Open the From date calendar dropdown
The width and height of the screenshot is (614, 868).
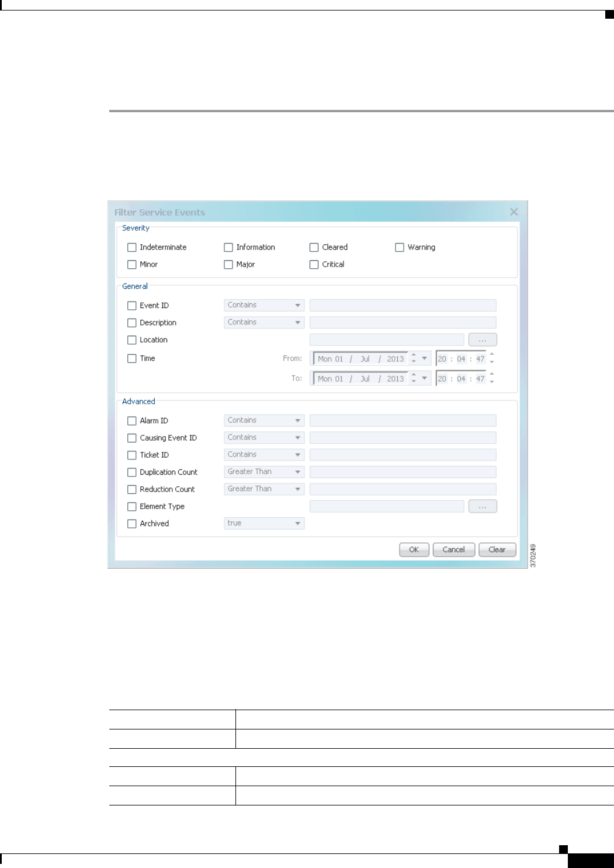(425, 358)
